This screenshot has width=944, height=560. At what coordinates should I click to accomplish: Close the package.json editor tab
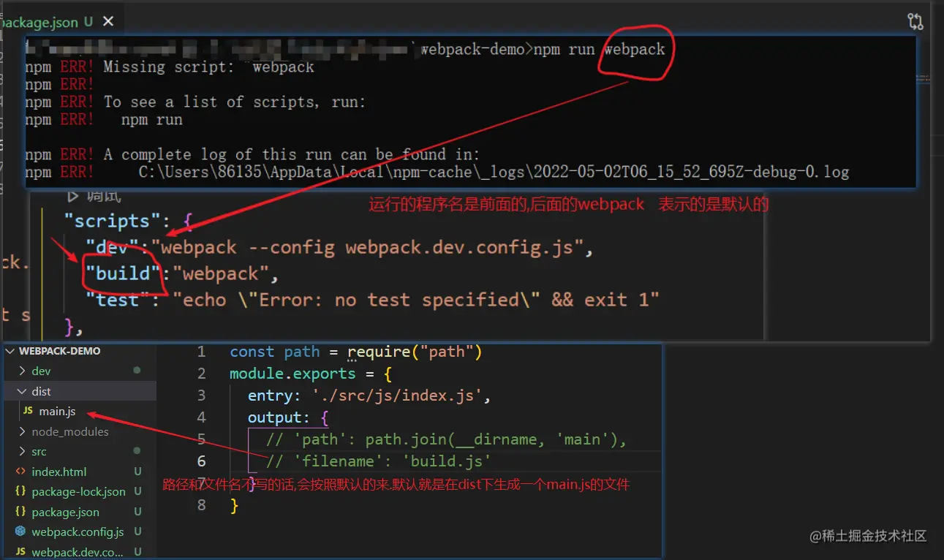coord(108,22)
